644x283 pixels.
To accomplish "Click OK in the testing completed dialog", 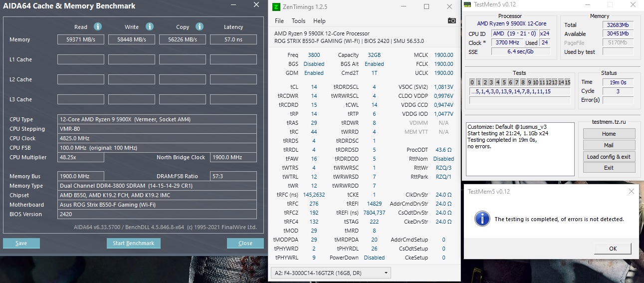I will (x=613, y=249).
